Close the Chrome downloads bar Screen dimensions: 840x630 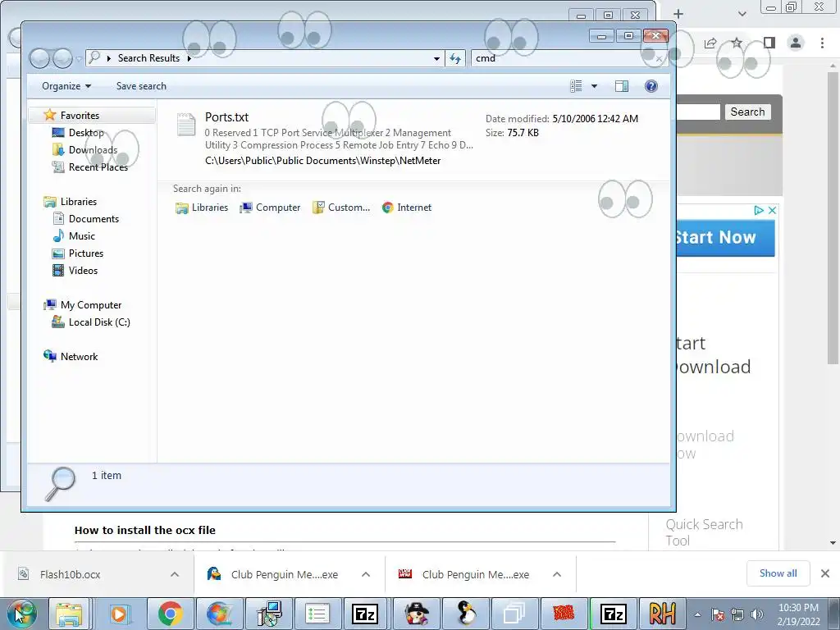point(825,573)
